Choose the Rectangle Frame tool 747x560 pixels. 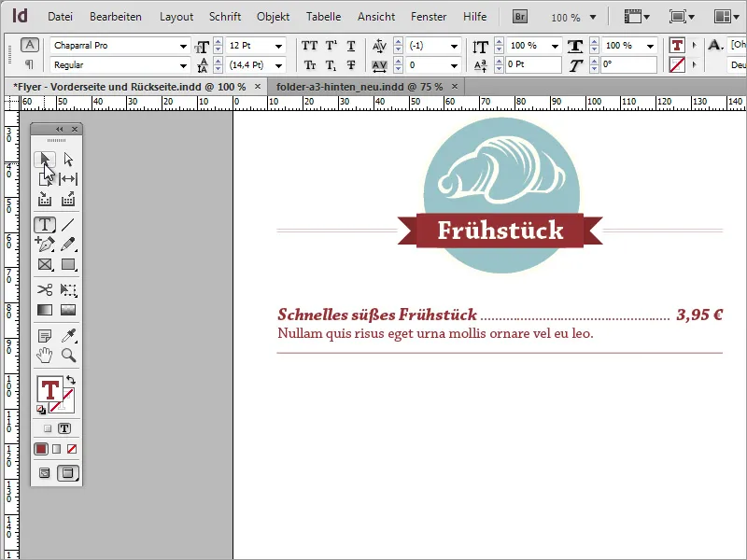click(x=45, y=264)
